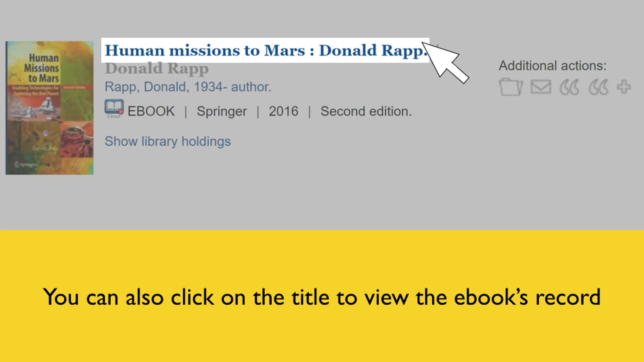The height and width of the screenshot is (362, 644).
Task: Click the second quotation-mark cite icon
Action: pos(599,87)
